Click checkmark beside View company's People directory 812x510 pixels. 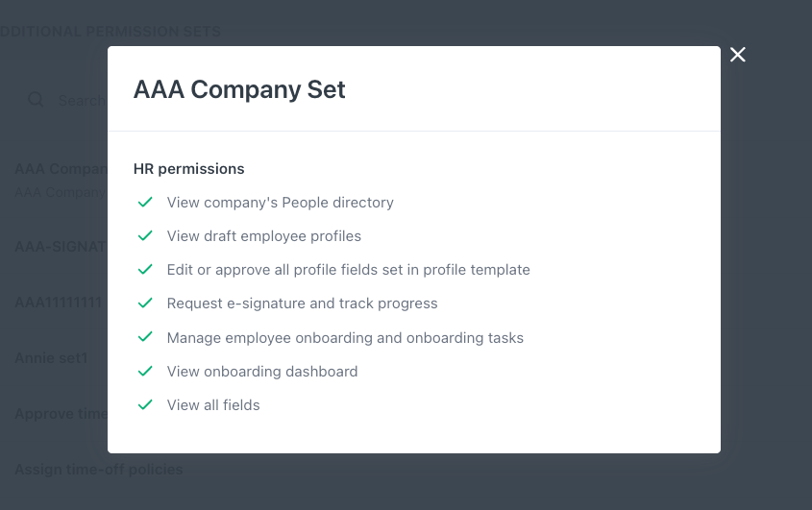click(145, 203)
